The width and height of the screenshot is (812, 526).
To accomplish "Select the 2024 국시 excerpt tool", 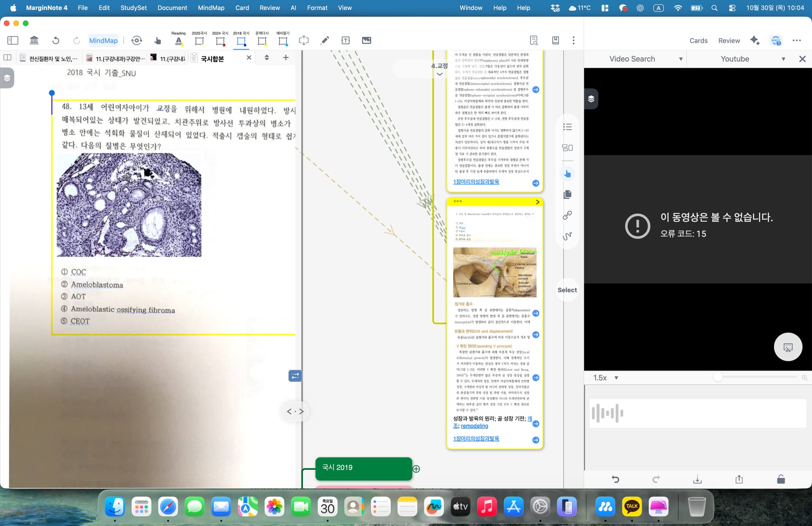I will pyautogui.click(x=220, y=41).
